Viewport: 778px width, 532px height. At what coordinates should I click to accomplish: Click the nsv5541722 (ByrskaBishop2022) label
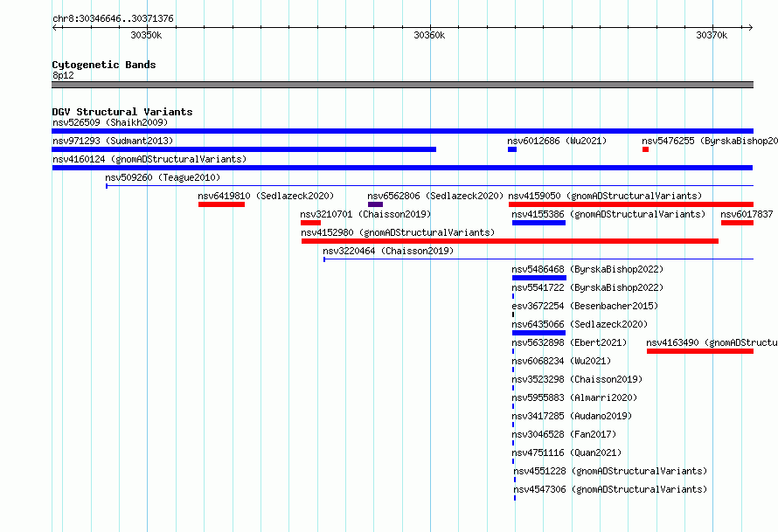coord(587,287)
